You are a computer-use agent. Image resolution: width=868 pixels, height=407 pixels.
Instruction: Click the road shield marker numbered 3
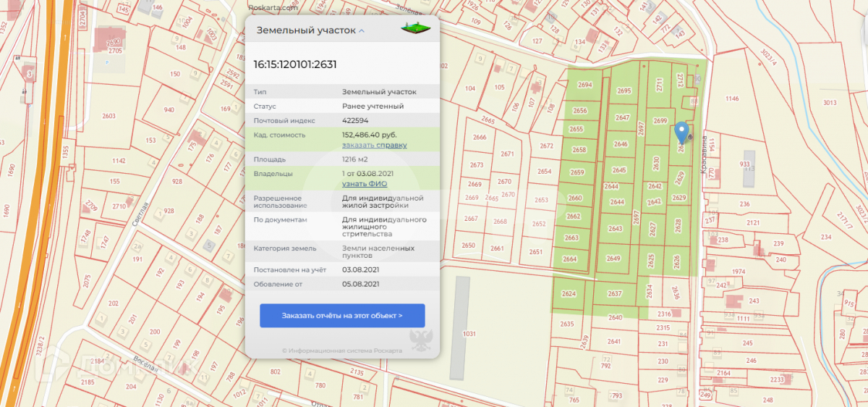coord(30,74)
